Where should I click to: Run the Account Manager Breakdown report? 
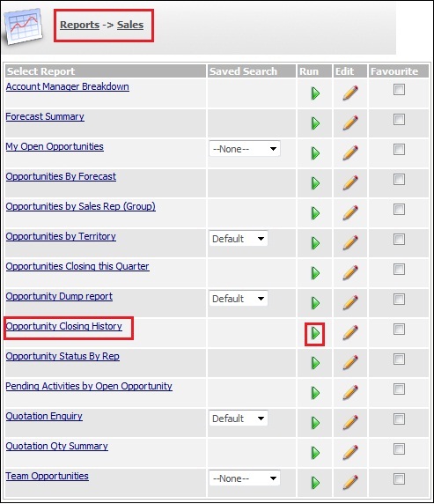[315, 93]
